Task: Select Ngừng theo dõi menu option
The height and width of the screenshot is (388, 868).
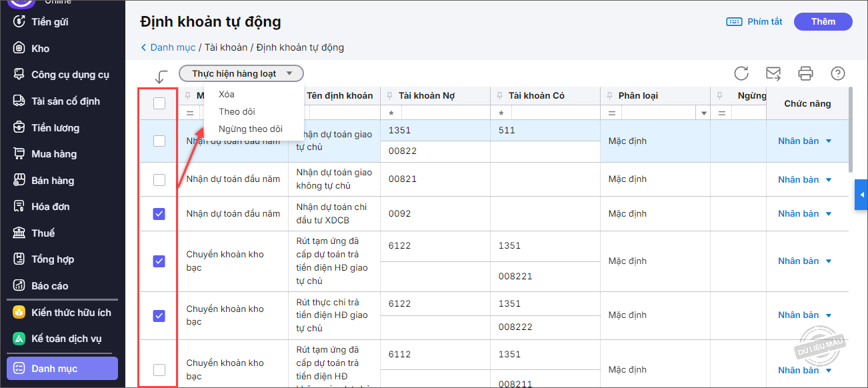Action: pyautogui.click(x=251, y=129)
